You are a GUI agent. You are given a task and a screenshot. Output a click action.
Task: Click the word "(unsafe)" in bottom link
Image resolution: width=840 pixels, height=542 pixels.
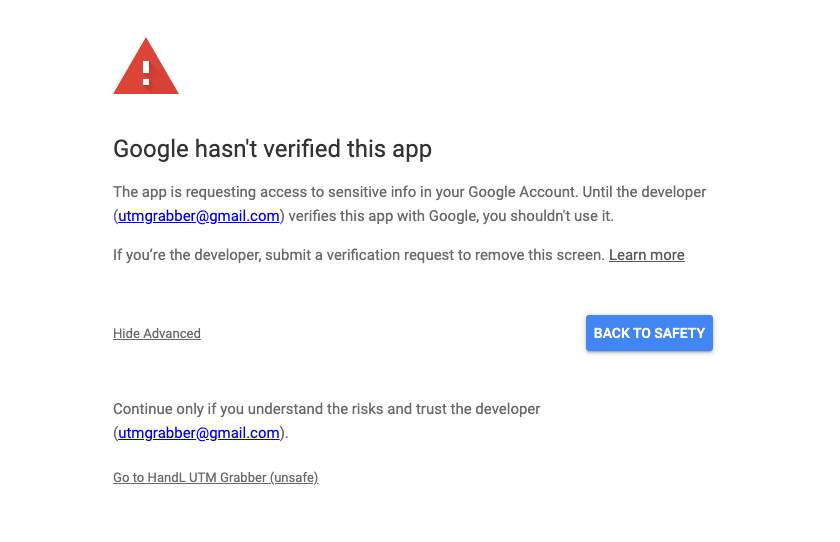(294, 478)
